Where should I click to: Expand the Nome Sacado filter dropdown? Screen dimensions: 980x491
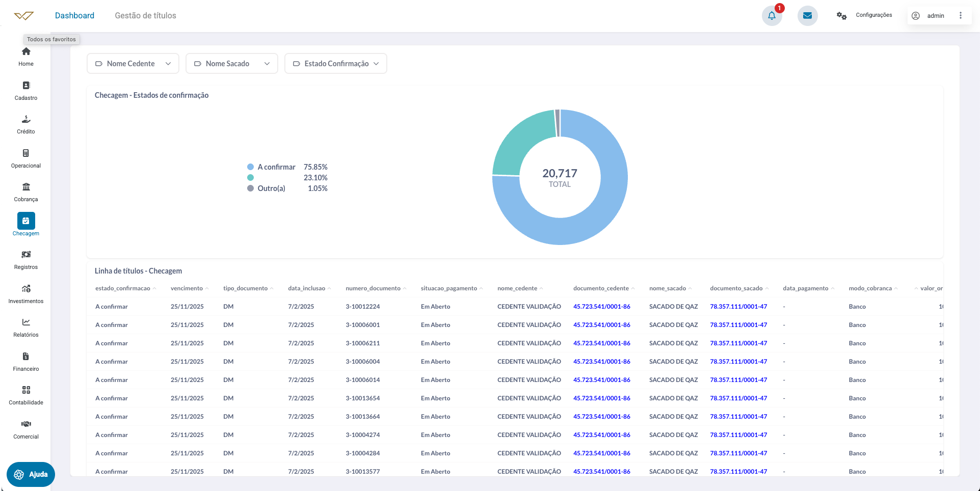[x=232, y=64]
